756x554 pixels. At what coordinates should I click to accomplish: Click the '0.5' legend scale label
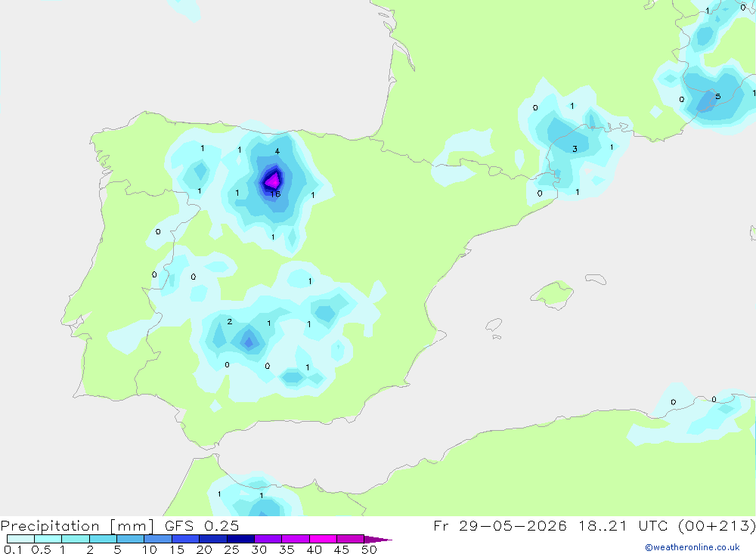point(41,549)
